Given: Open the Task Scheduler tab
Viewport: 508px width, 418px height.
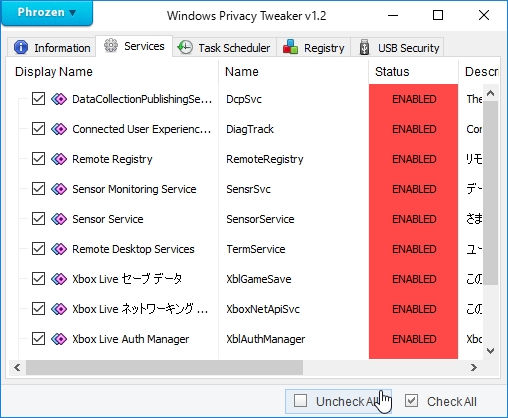Looking at the screenshot, I should tap(224, 48).
